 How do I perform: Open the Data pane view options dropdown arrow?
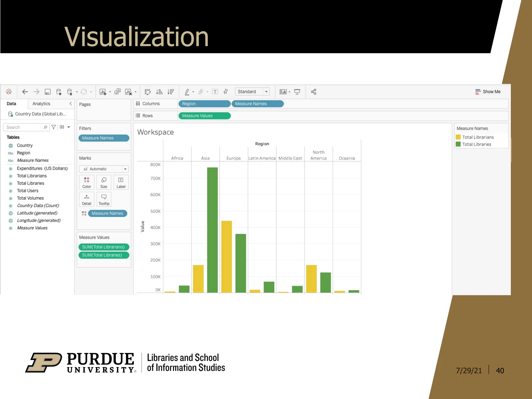pos(69,127)
